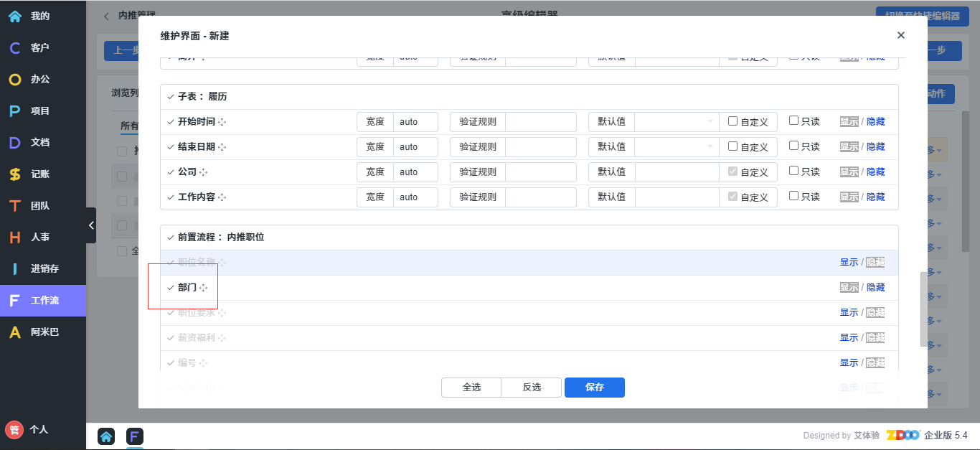
Task: Open the 我的 home sidebar icon
Action: (x=15, y=16)
